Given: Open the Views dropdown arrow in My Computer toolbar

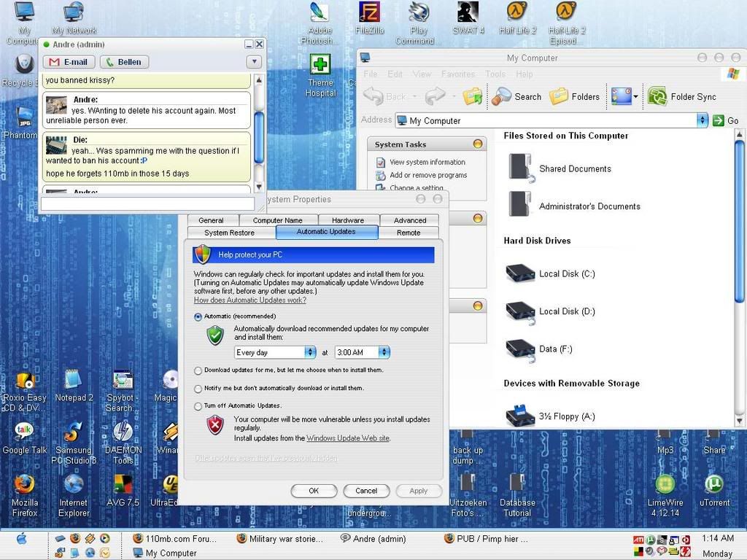Looking at the screenshot, I should [x=635, y=97].
